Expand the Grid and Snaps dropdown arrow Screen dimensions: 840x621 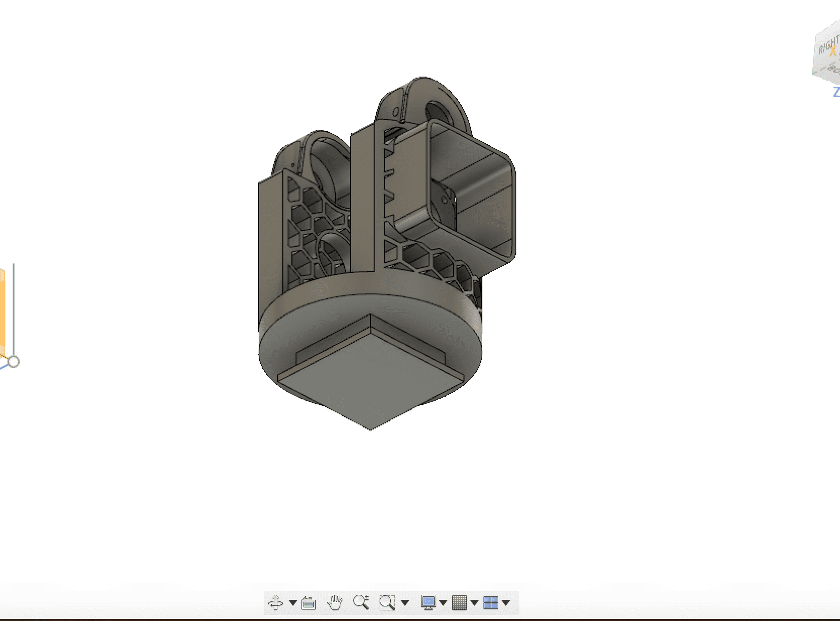pyautogui.click(x=474, y=603)
